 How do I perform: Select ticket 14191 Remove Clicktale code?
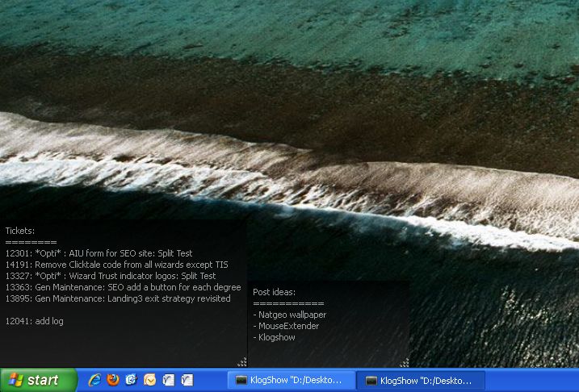(116, 265)
